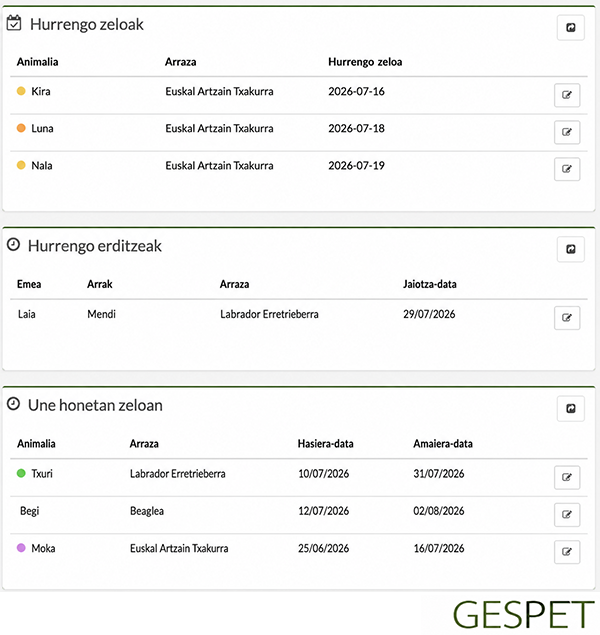Click Kira's Euskal Artzain Txakurra breed cell
Image resolution: width=600 pixels, height=635 pixels.
(x=219, y=91)
